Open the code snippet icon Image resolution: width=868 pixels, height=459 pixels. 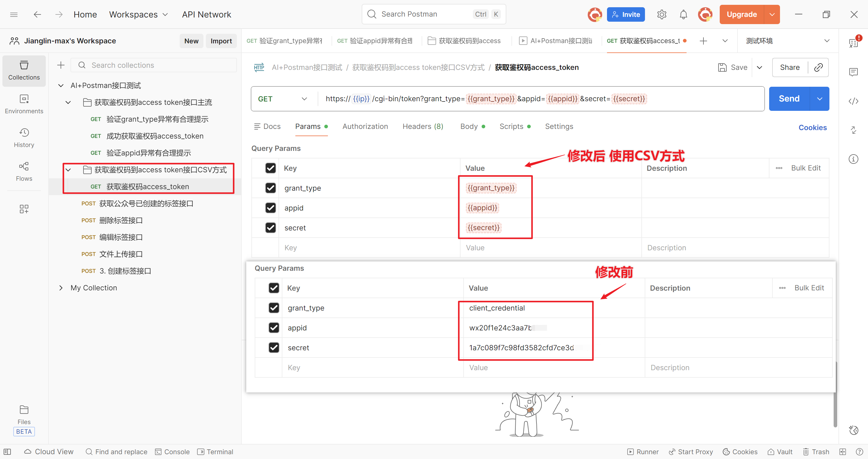(853, 101)
